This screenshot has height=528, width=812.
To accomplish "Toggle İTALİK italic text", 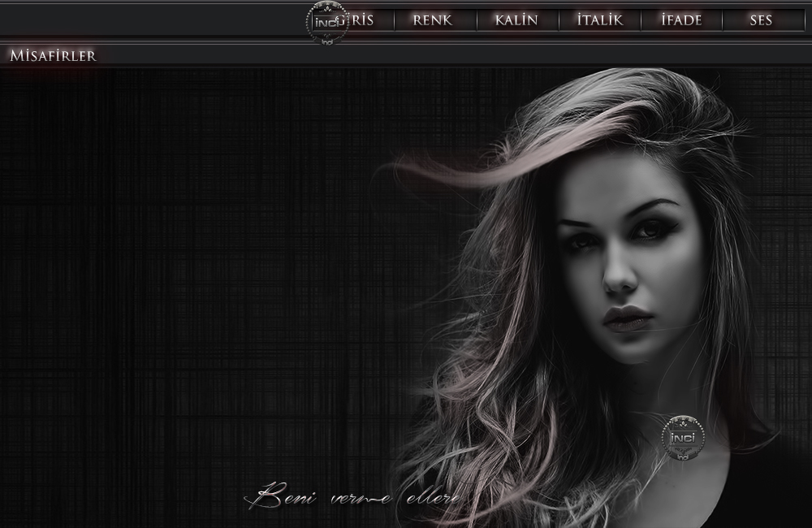I will (x=600, y=20).
